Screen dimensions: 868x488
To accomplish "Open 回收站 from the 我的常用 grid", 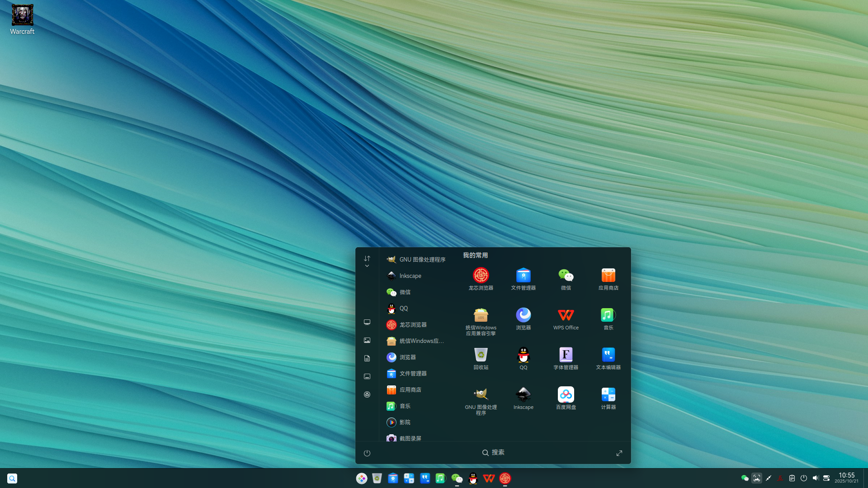I will [481, 358].
